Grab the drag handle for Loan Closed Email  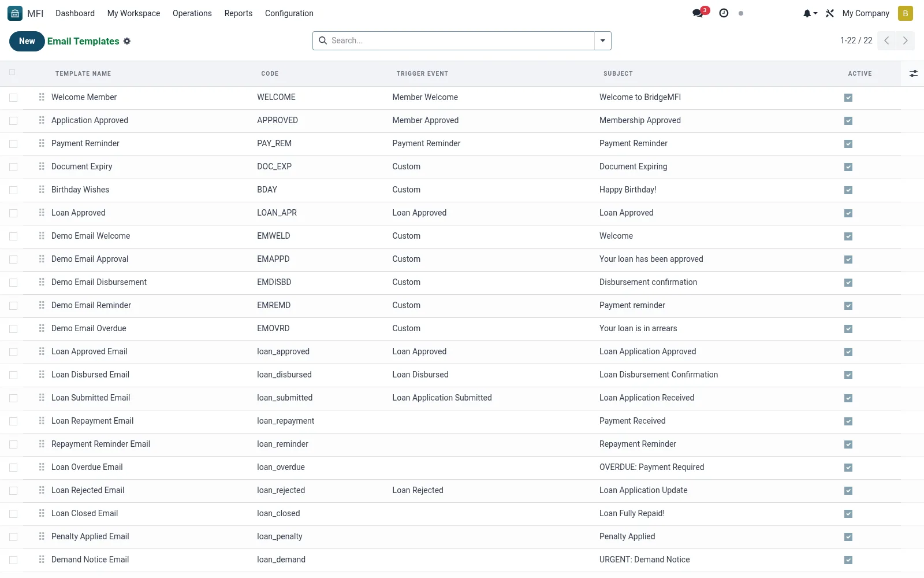[x=42, y=513]
